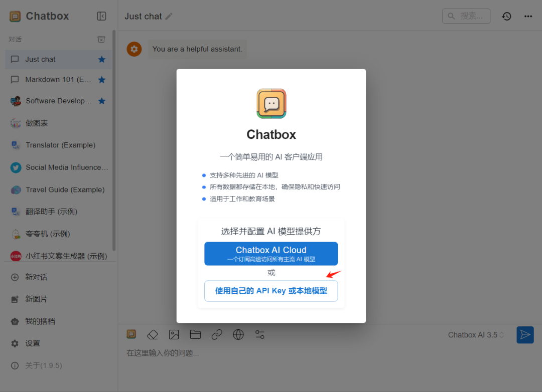The image size is (542, 392).
Task: Click the Chatbox logo in sidebar header
Action: point(15,16)
